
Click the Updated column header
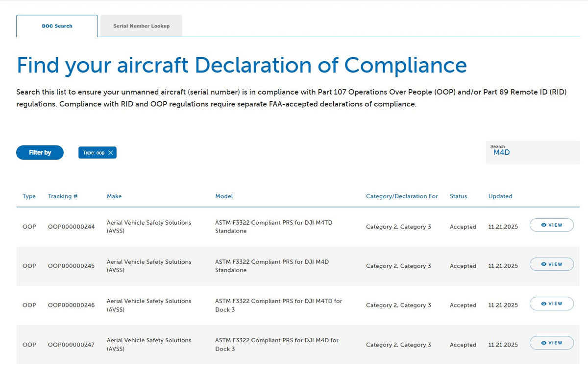click(500, 196)
